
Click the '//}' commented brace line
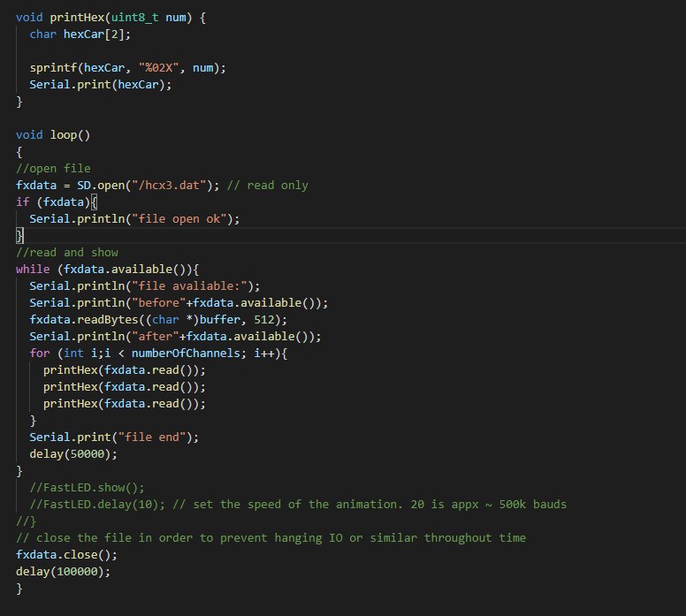coord(26,521)
